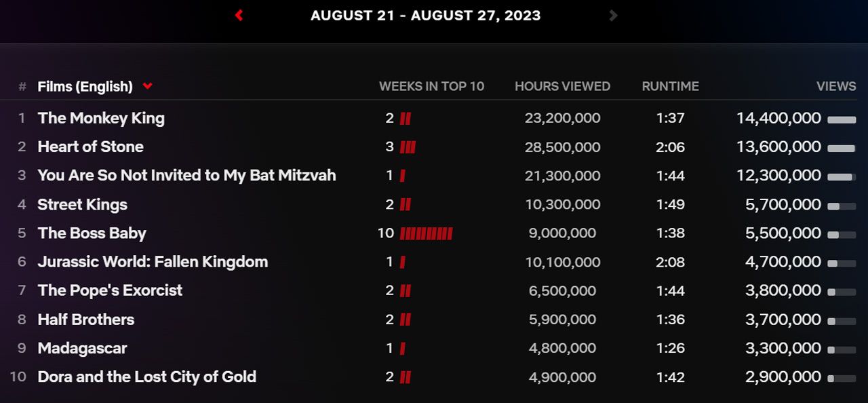This screenshot has width=868, height=403.
Task: Go to the next week with gray arrow
Action: tap(613, 16)
